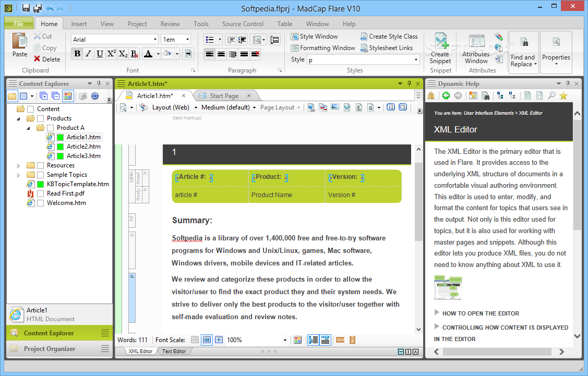This screenshot has width=588, height=376.
Task: Click Collapse All in Content Explorer toolbar
Action: tap(55, 96)
